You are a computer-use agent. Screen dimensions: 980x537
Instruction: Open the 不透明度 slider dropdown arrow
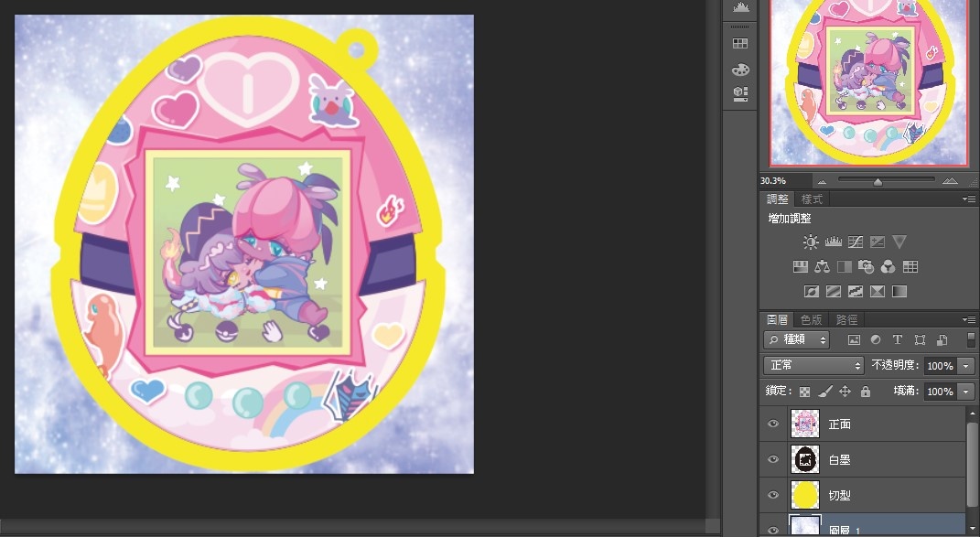967,366
